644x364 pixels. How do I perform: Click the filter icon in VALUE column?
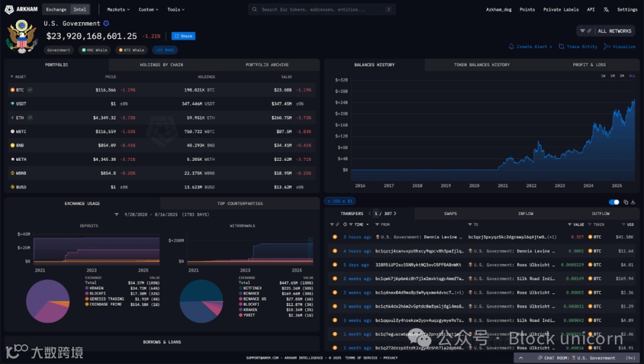click(569, 225)
